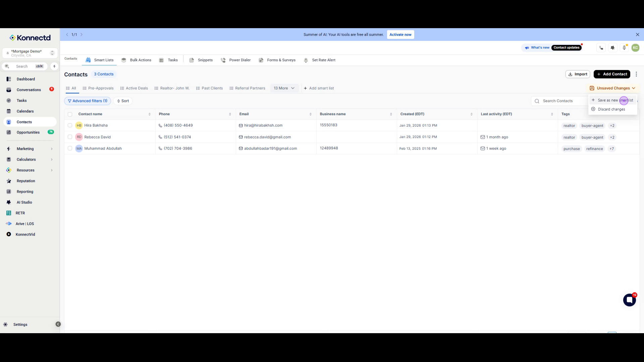Collapse the sidebar with the arrow button
This screenshot has height=362, width=644.
coord(58,324)
